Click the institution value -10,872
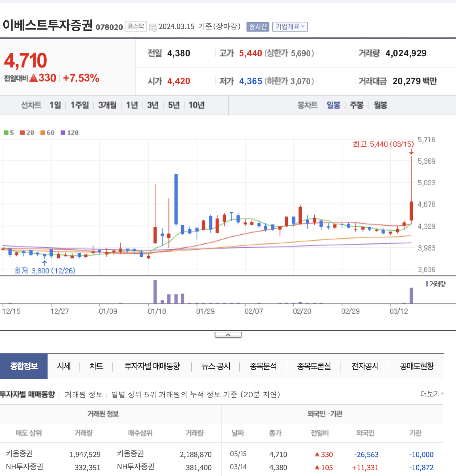Image resolution: width=456 pixels, height=476 pixels. pyautogui.click(x=421, y=468)
